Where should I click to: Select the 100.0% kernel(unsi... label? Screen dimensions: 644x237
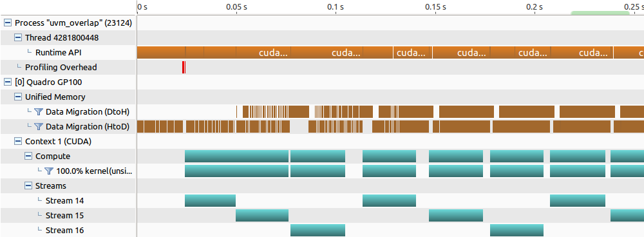[94, 171]
